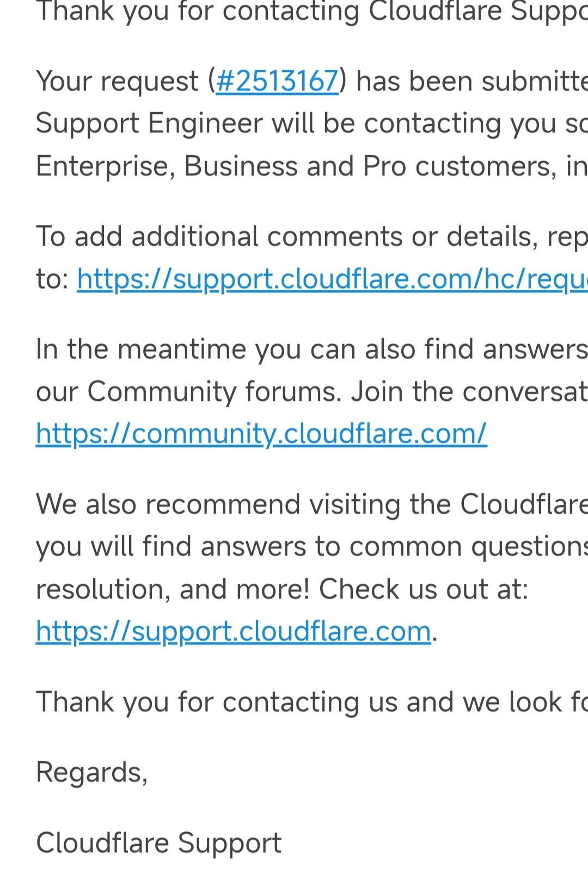The height and width of the screenshot is (880, 588).
Task: Tap the 'Regards,' line
Action: [91, 773]
